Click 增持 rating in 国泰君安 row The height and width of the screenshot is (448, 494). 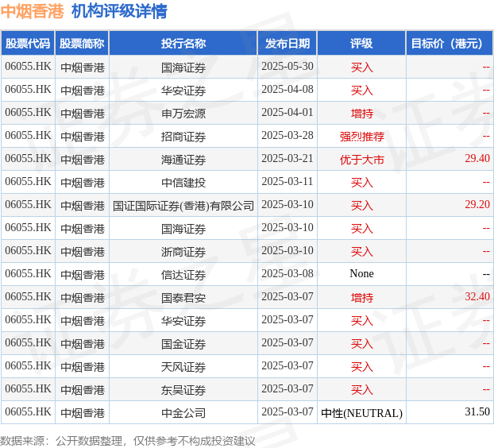361,297
